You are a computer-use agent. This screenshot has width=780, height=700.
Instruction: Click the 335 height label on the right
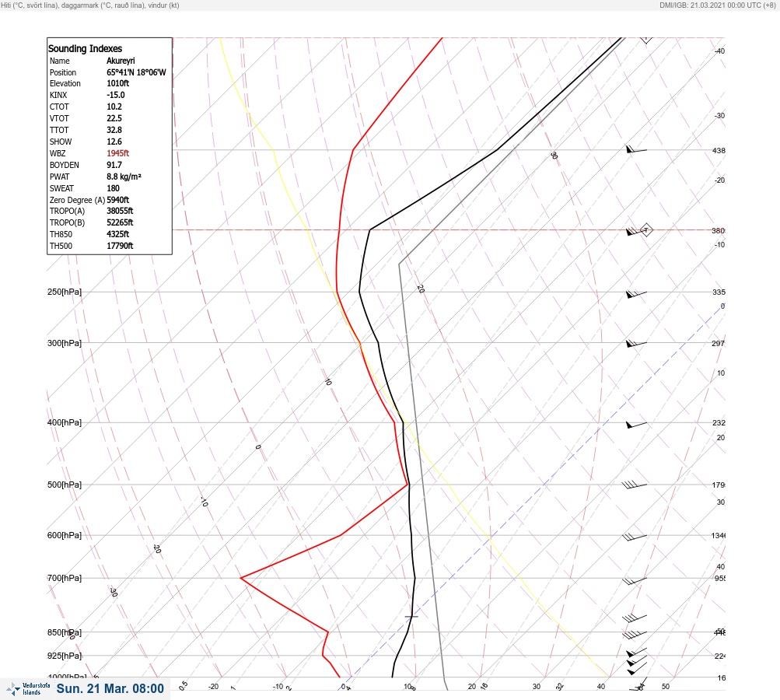tap(719, 292)
